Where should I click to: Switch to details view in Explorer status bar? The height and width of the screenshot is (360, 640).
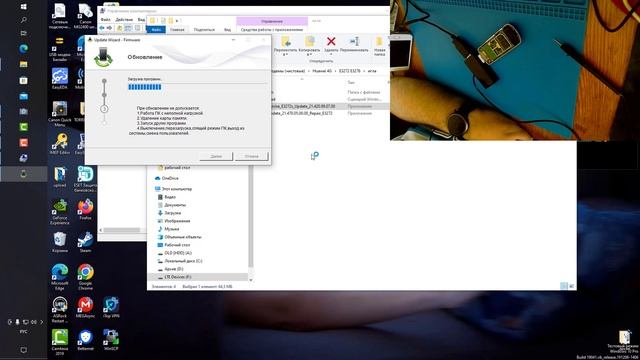click(564, 287)
